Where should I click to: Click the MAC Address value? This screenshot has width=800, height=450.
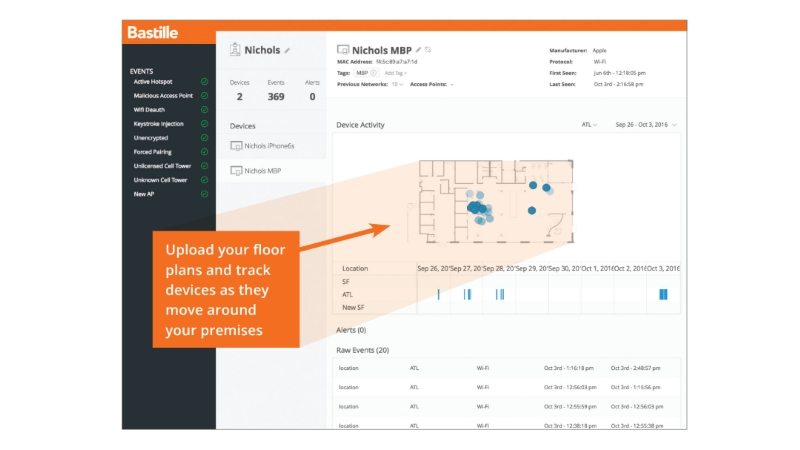click(396, 62)
